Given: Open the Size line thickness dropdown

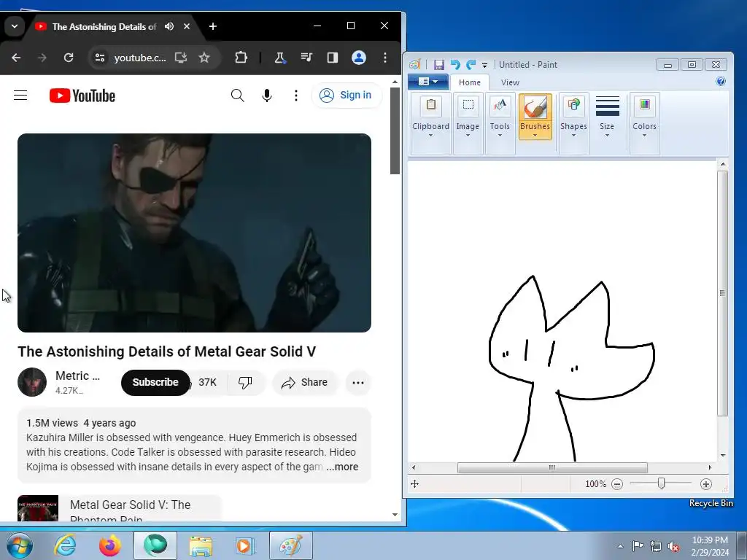Looking at the screenshot, I should click(607, 117).
